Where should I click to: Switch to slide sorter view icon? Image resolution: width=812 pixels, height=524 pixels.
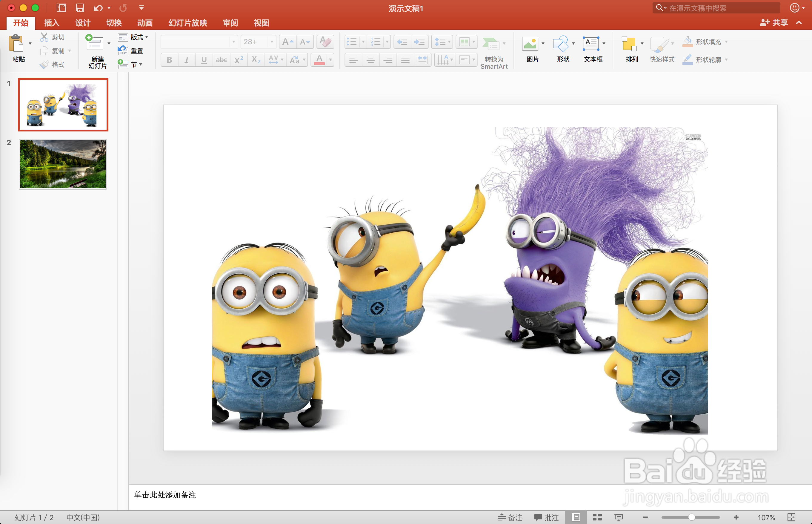597,517
